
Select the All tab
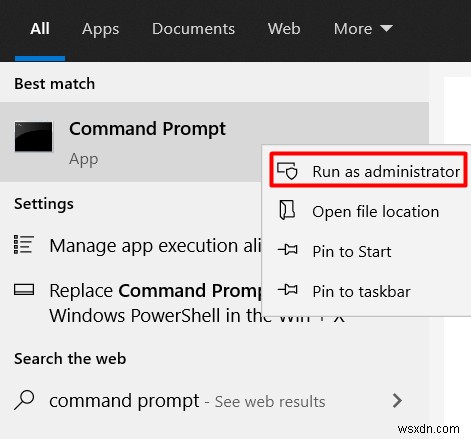[x=40, y=29]
